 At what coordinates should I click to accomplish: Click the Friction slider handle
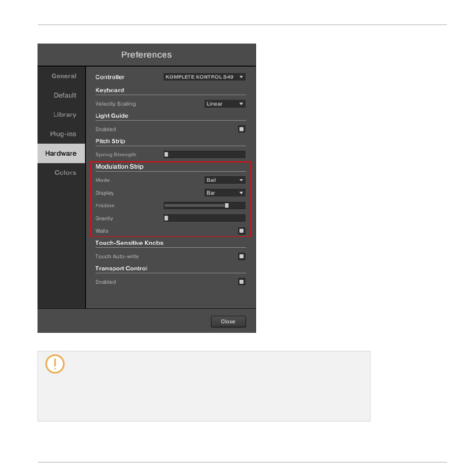(226, 206)
